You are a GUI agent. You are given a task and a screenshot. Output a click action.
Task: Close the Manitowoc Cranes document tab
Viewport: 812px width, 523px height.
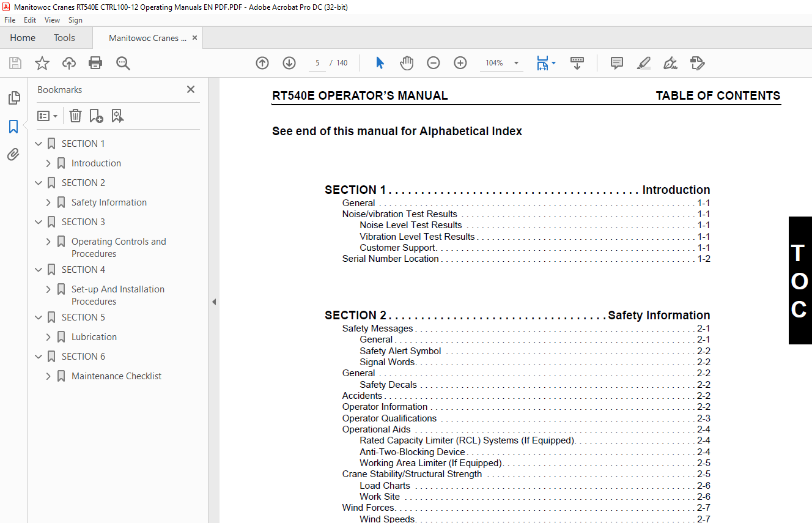(x=195, y=38)
